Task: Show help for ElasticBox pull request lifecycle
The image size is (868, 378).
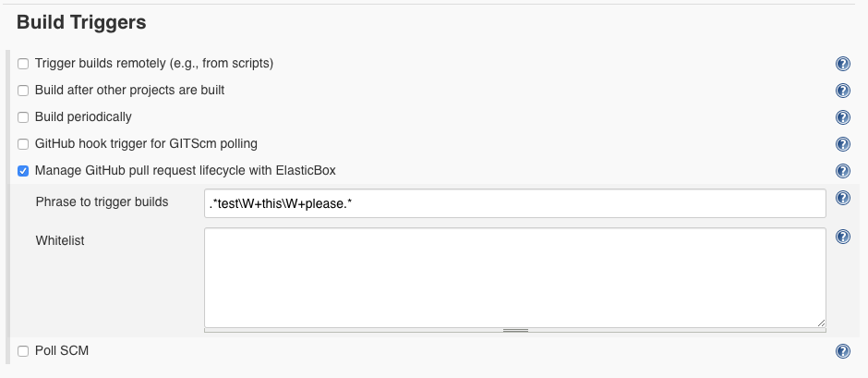Action: (x=842, y=171)
